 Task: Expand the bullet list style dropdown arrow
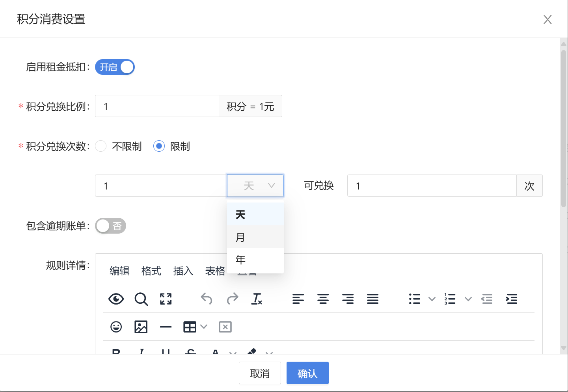432,299
